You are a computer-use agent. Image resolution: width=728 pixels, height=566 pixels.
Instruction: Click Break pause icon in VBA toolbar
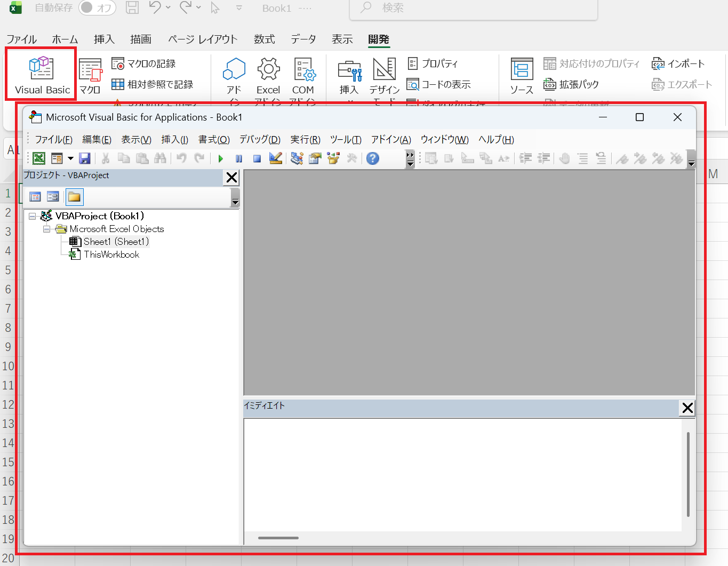click(239, 158)
